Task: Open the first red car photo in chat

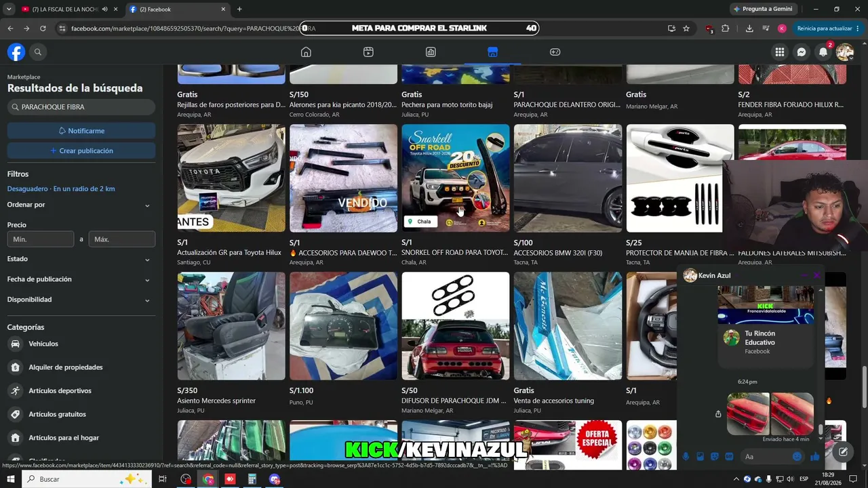Action: (748, 413)
